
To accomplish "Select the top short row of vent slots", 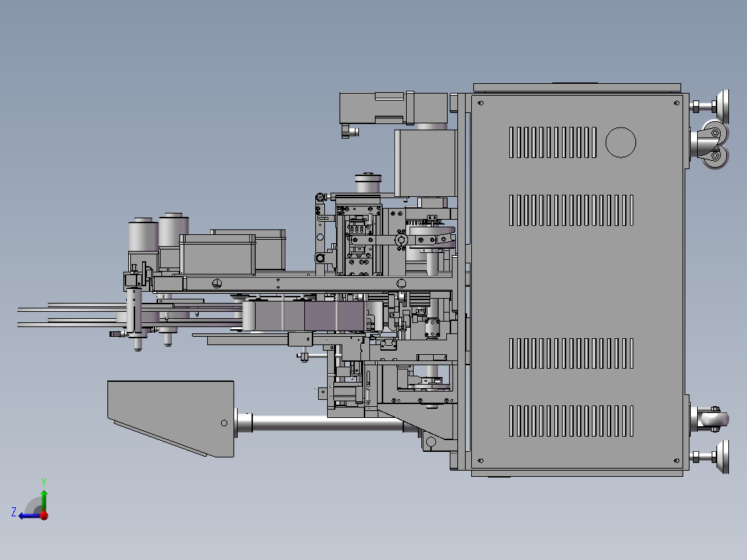I will click(553, 142).
